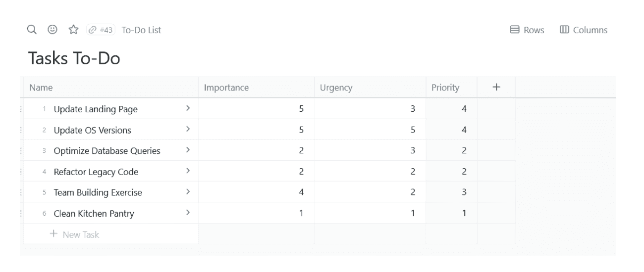Star this To-Do List page
This screenshot has height=272, width=644.
[x=73, y=30]
